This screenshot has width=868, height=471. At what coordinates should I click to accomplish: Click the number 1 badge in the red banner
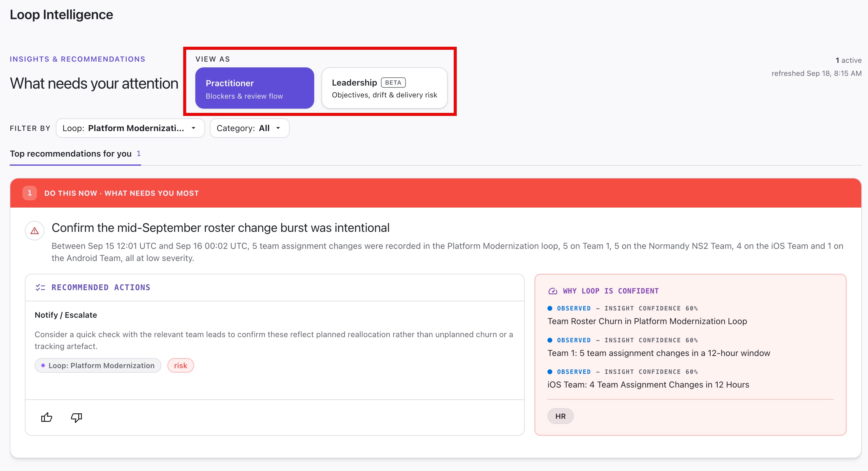pyautogui.click(x=30, y=193)
